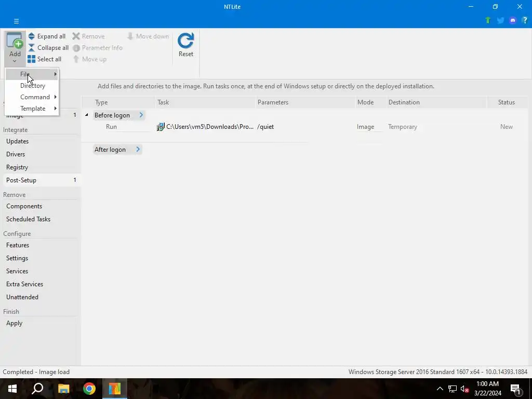
Task: Click the network tray icon
Action: tap(453, 389)
